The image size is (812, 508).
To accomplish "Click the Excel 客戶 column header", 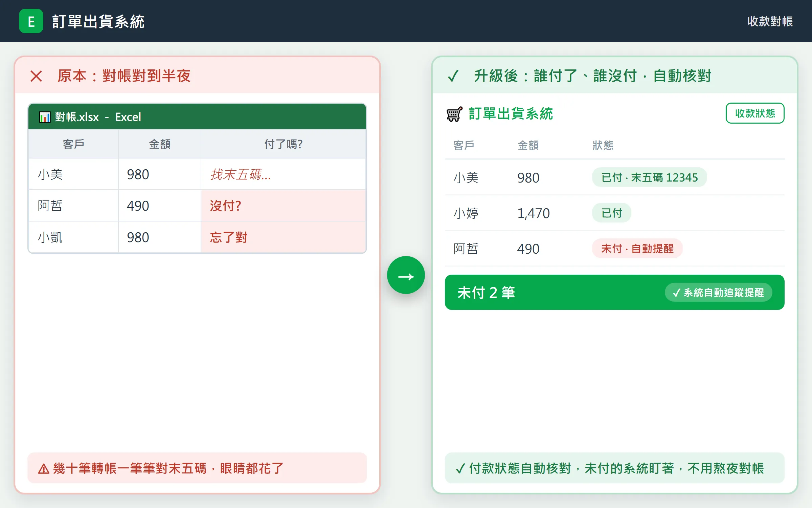I will 73,144.
